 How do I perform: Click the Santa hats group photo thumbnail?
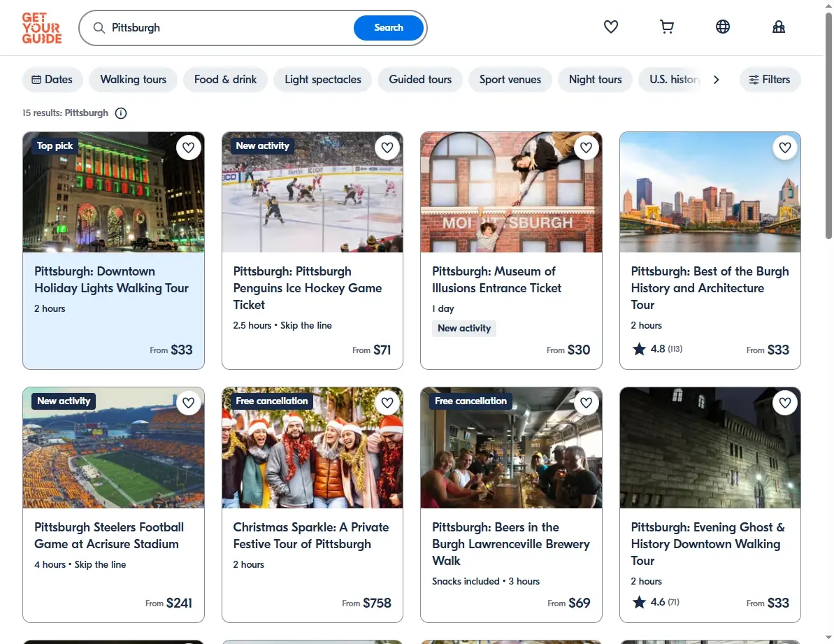[x=312, y=448]
